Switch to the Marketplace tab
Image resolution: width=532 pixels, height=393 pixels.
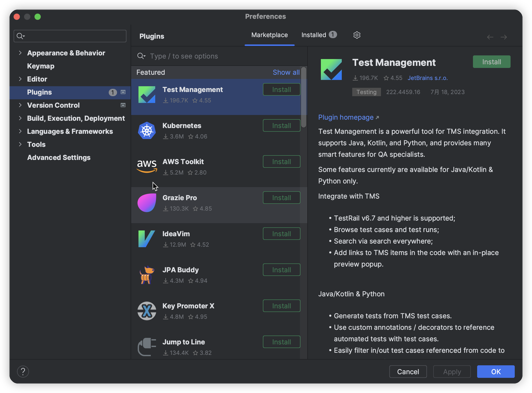[x=269, y=35]
